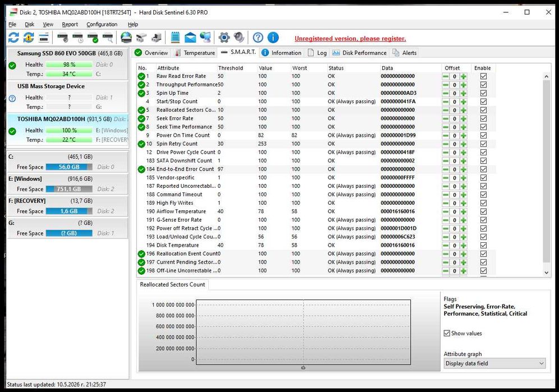
Task: Open the Report menu
Action: tap(70, 25)
